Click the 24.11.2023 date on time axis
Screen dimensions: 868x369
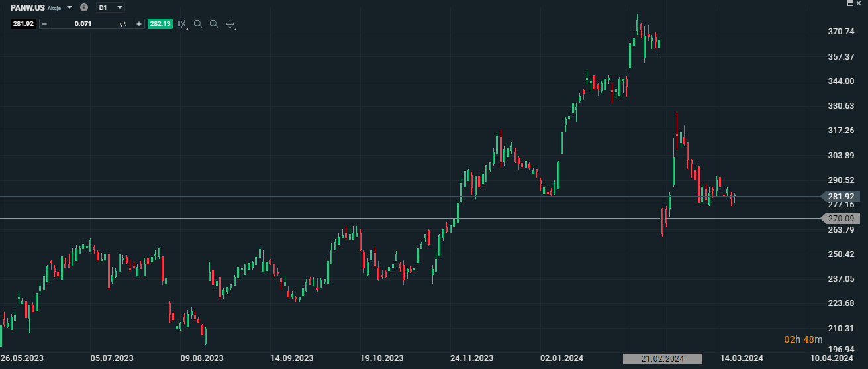tap(471, 358)
